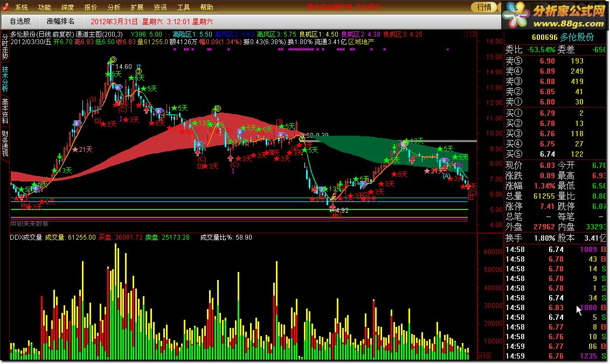Click the 涨停 value 7.41
Screen dimensions: 610x364
click(x=547, y=206)
